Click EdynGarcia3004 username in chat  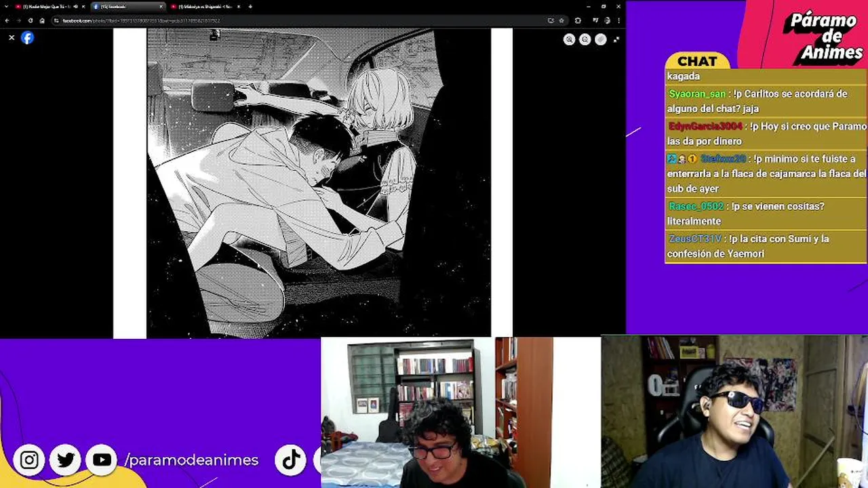[x=706, y=127]
